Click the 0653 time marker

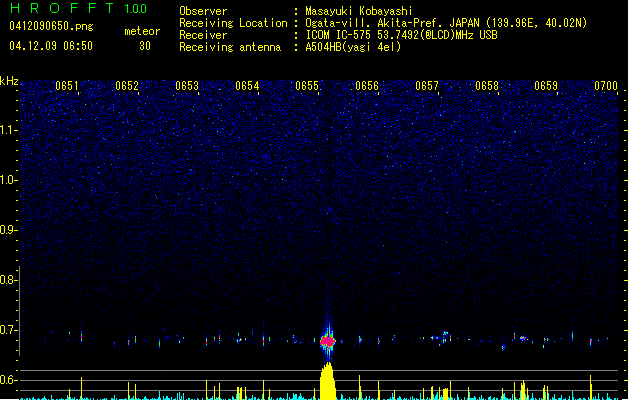click(x=187, y=86)
